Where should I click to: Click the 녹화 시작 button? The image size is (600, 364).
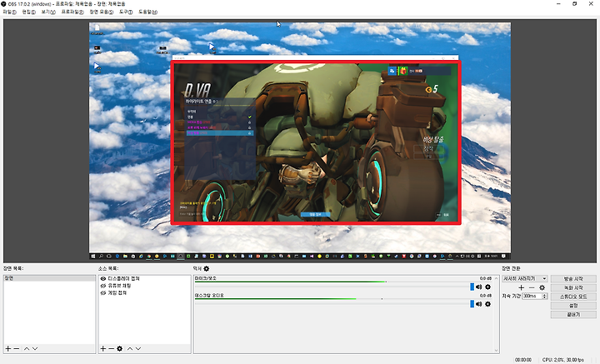[x=573, y=287]
